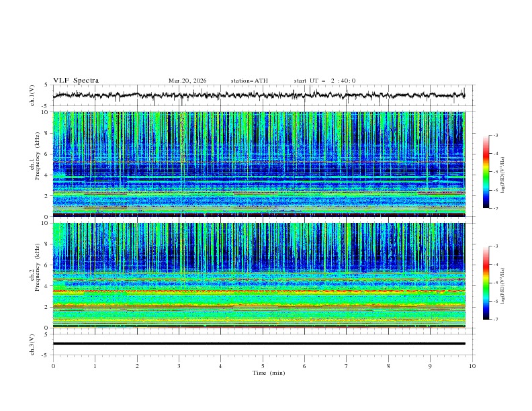Click time axis tick label "1"

click(95, 366)
